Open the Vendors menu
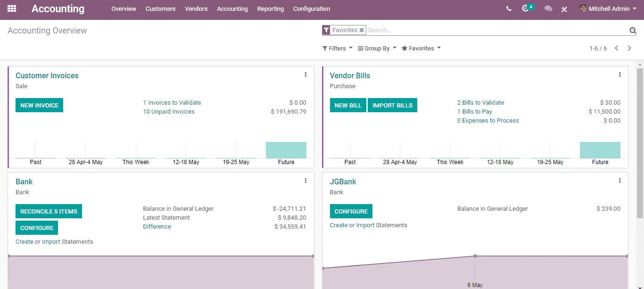Viewport: 644px width, 289px height. [x=196, y=8]
